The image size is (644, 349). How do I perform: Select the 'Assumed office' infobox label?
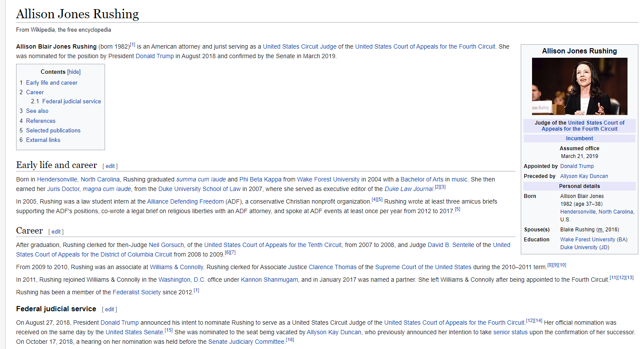tap(579, 148)
